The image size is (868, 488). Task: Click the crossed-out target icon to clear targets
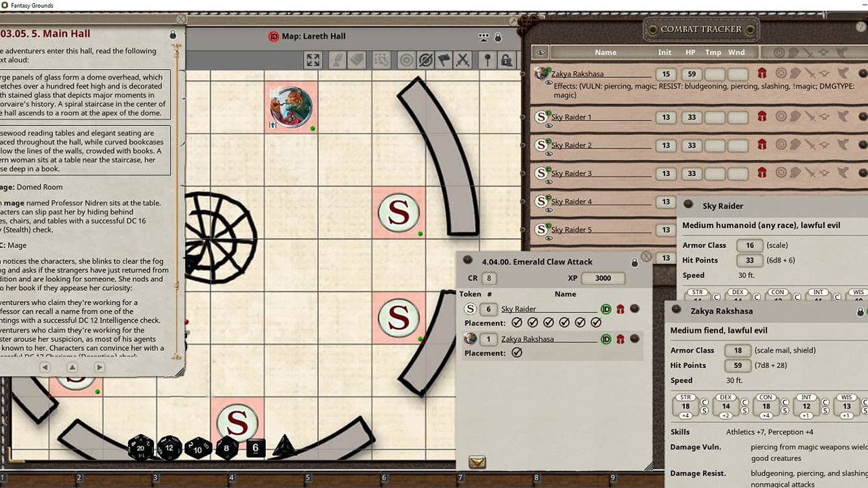[x=427, y=60]
